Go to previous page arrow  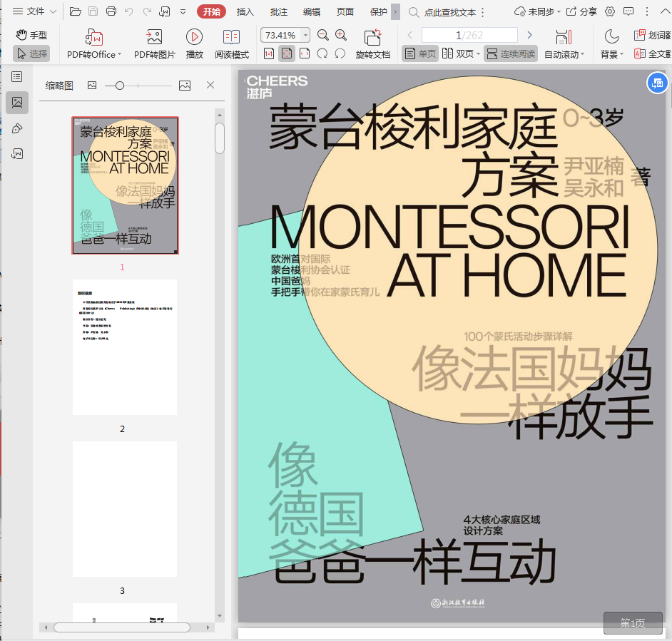pyautogui.click(x=409, y=35)
